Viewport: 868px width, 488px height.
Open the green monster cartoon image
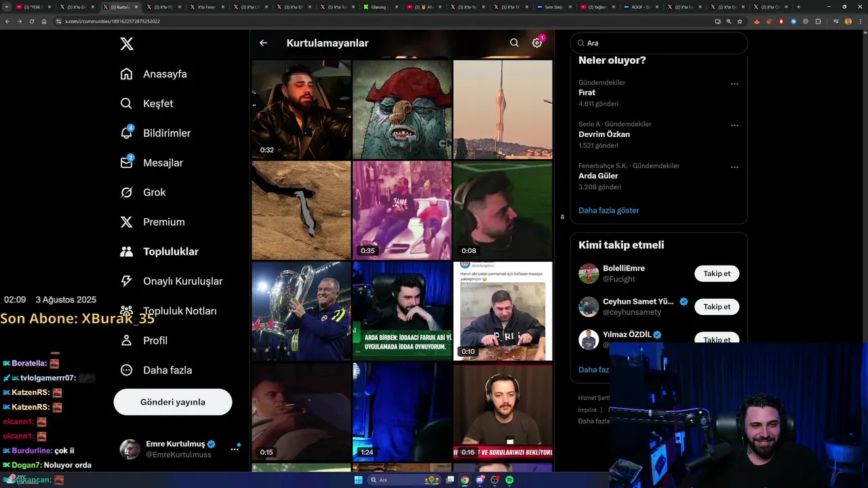click(402, 110)
